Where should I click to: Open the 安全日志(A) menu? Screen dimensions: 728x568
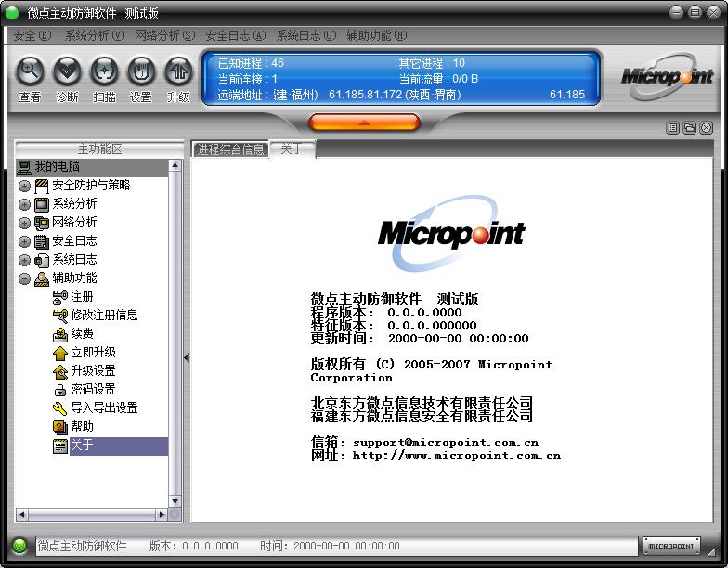point(236,35)
